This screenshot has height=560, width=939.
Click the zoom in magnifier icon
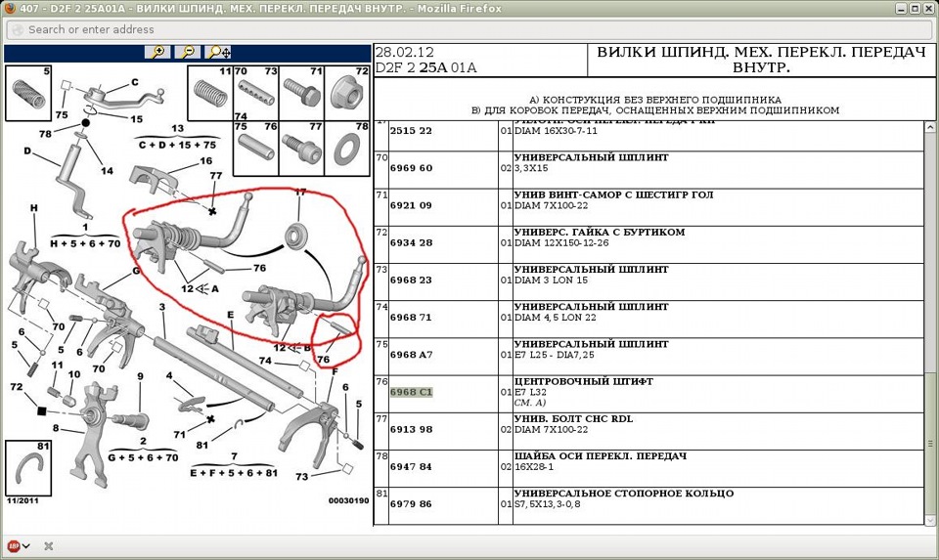click(x=157, y=52)
